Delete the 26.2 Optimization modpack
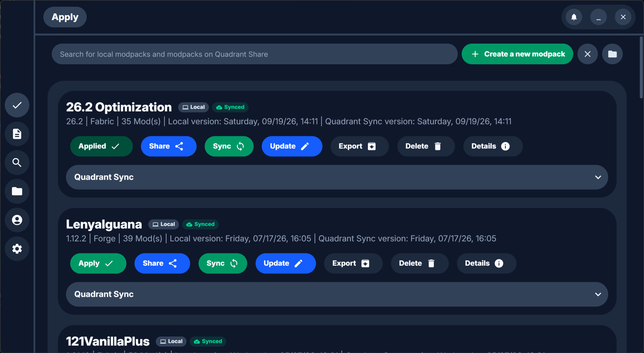 (x=426, y=146)
